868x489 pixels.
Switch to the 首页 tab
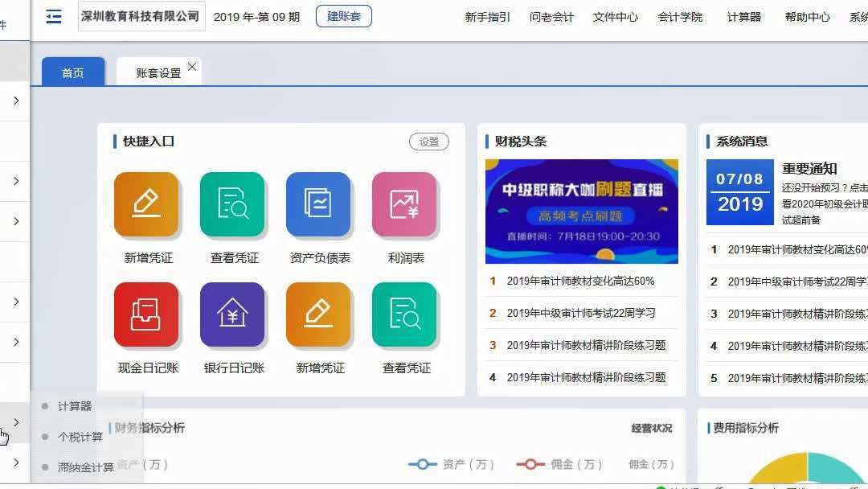(72, 72)
